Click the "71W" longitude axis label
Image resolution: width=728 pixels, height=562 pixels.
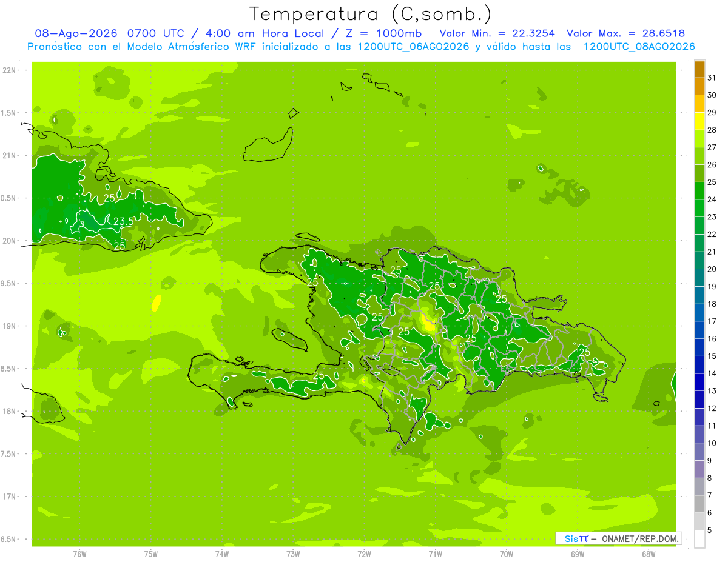(436, 554)
